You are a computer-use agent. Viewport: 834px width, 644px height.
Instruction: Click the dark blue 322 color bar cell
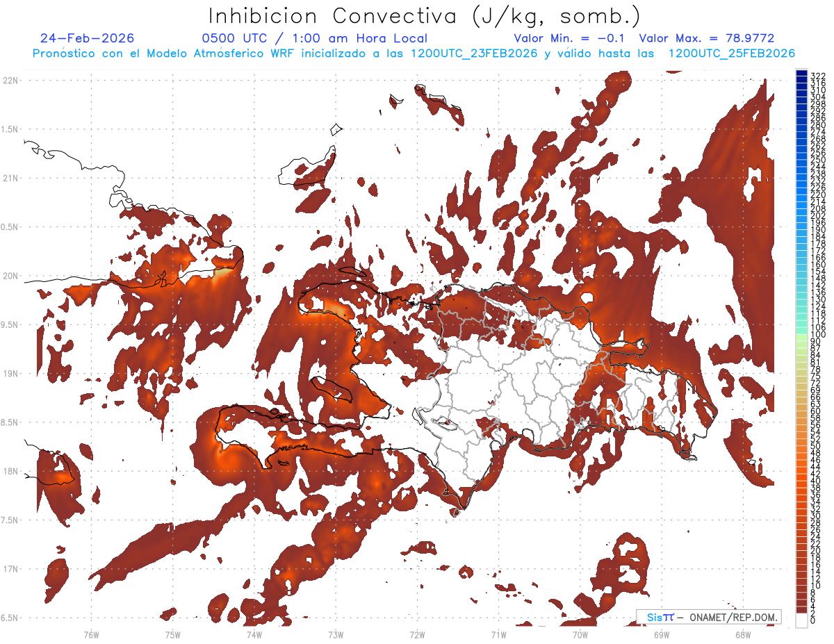[x=801, y=74]
